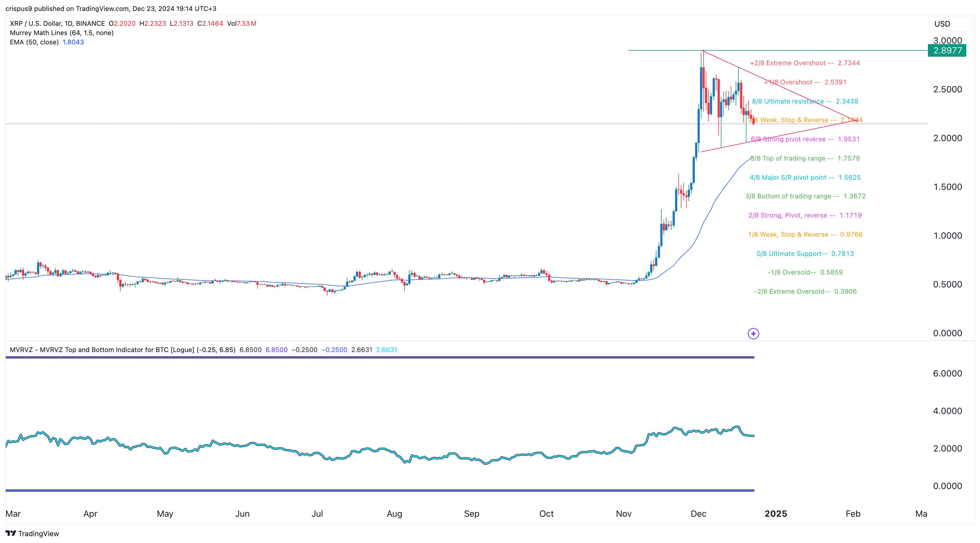980x543 pixels.
Task: Click the Jul label on time axis
Action: tap(317, 514)
